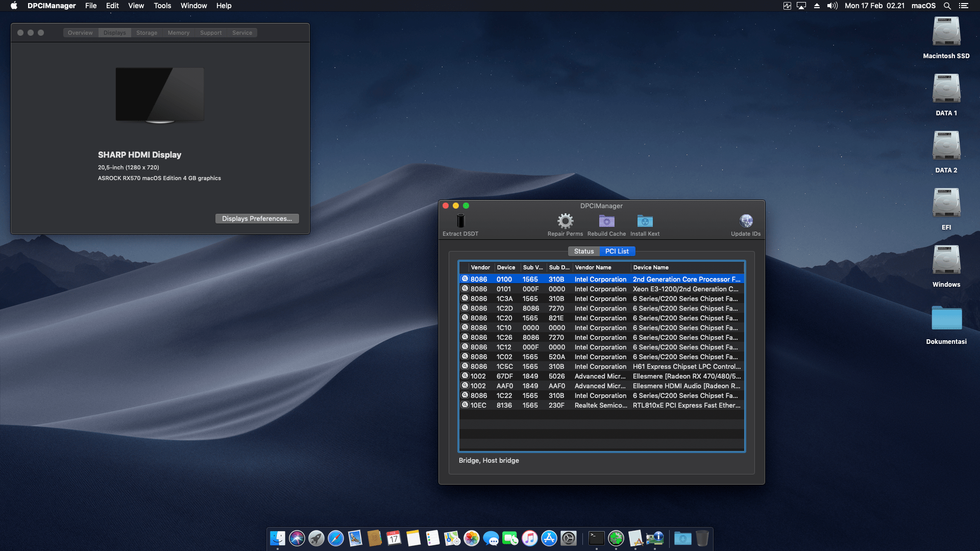Open Safari from the Dock
Image resolution: width=980 pixels, height=551 pixels.
coord(336,538)
